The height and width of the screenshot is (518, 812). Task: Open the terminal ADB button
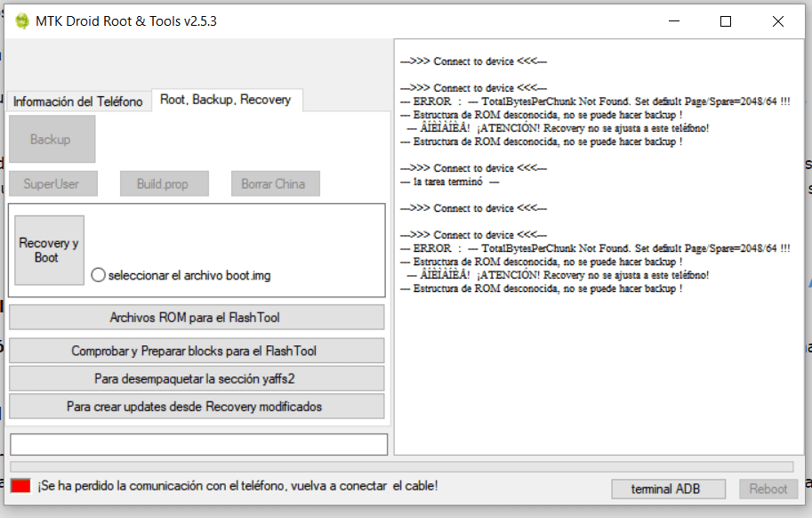[668, 489]
